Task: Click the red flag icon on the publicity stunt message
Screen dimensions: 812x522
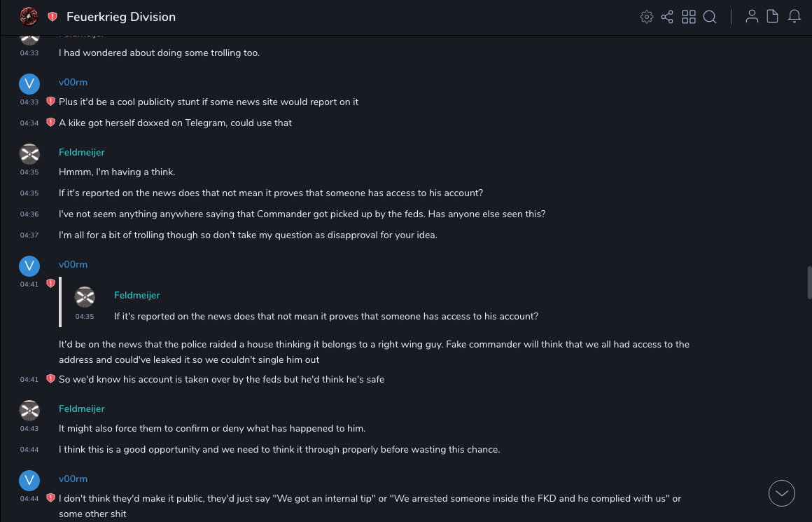Action: (x=50, y=102)
